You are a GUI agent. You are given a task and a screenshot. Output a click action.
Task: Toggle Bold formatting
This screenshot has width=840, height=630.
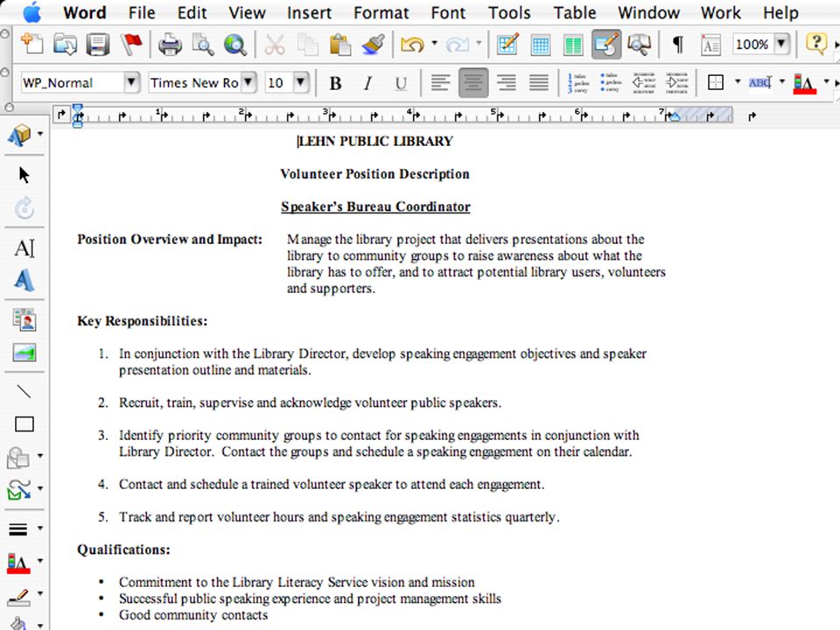coord(335,83)
